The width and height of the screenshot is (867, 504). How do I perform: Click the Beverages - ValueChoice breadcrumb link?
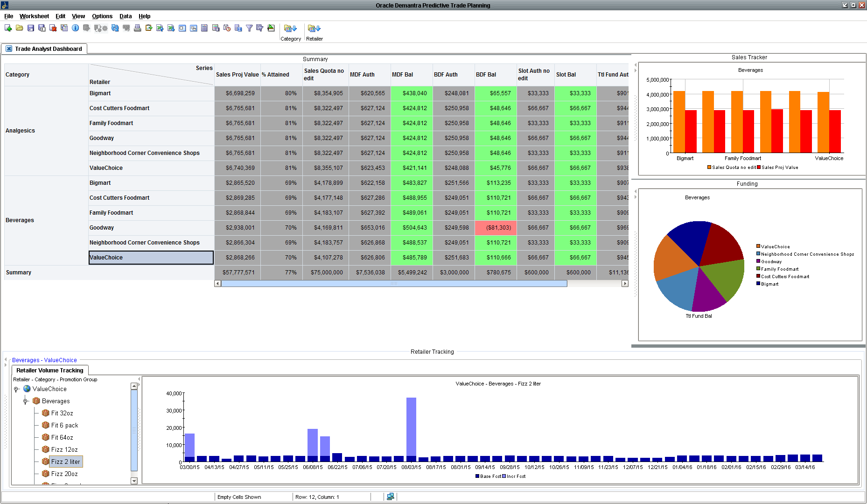[44, 360]
